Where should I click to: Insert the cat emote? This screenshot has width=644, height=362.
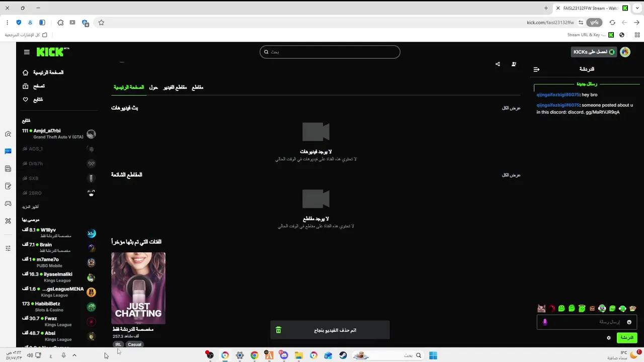(x=541, y=308)
